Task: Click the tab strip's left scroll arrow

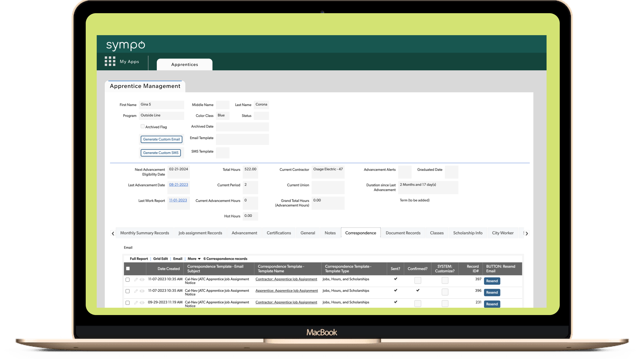Action: (113, 233)
